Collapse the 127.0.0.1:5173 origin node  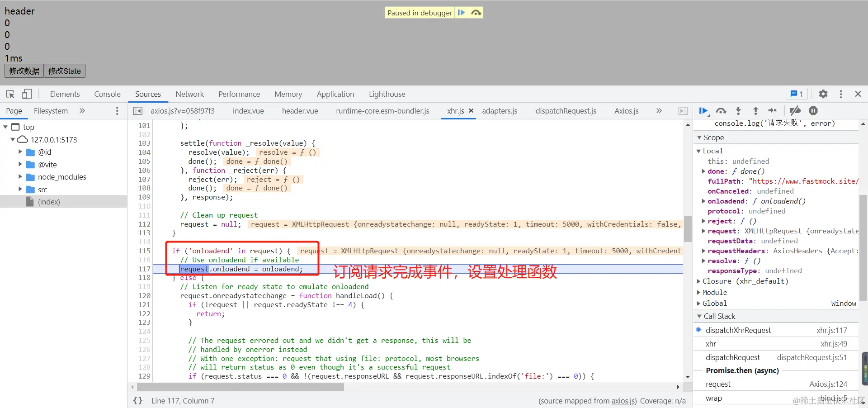13,140
